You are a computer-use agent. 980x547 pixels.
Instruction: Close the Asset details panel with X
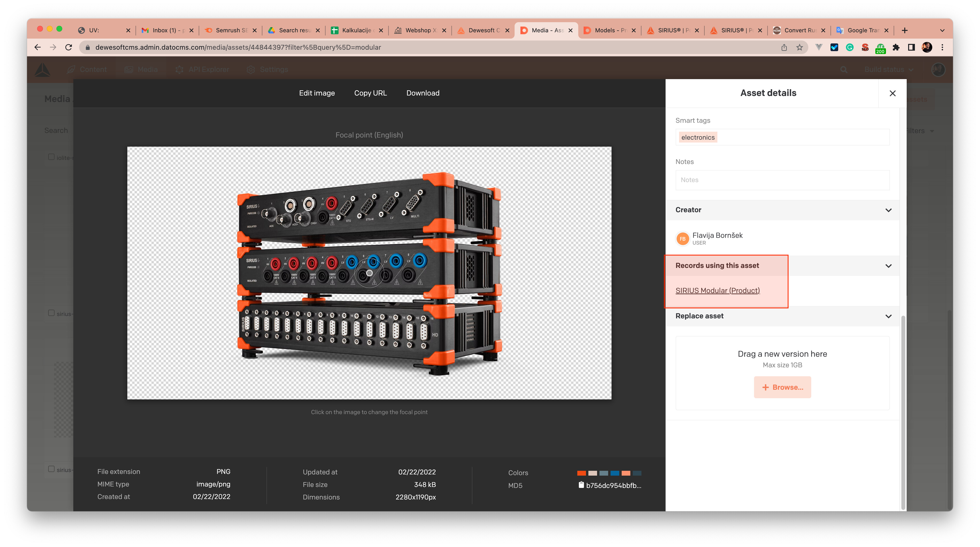892,93
